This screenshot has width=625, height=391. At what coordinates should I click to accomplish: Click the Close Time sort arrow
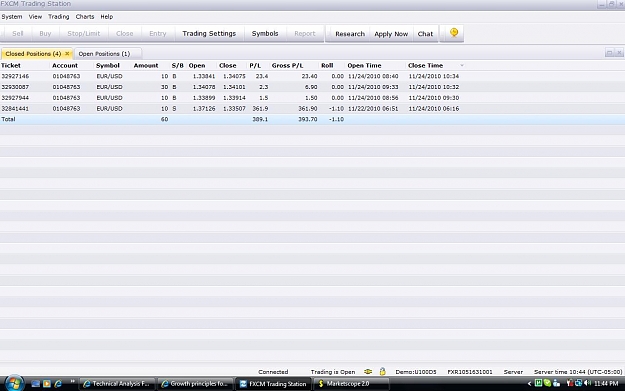(462, 65)
